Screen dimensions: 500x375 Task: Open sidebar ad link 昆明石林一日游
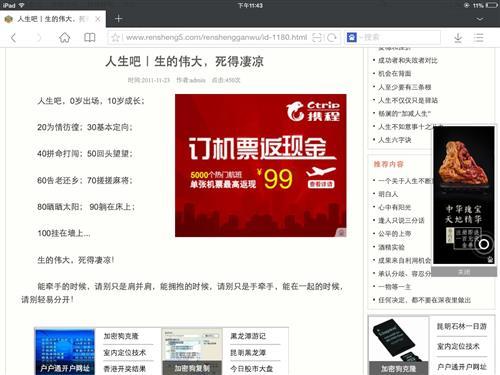click(x=462, y=326)
